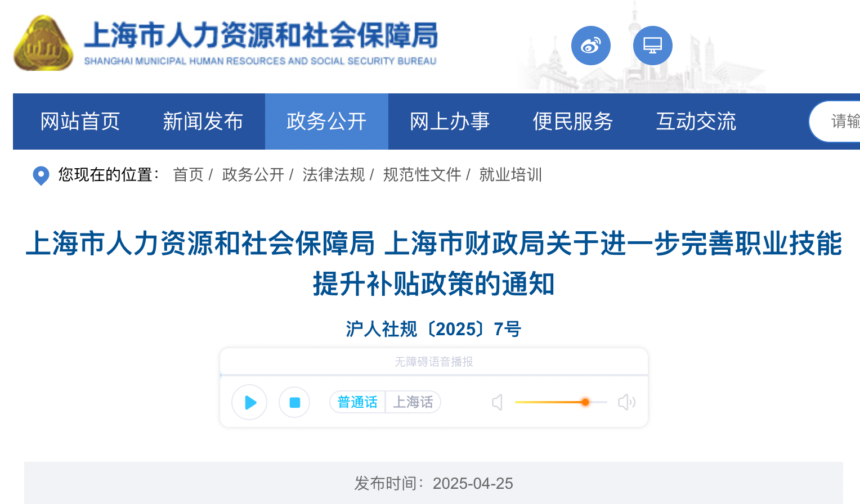860x504 pixels.
Task: Activate 无障碍语音播报 accessibility playback
Action: 434,362
